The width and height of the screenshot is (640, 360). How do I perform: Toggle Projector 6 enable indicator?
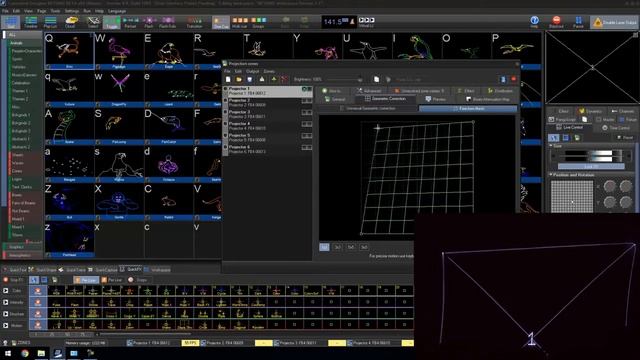(225, 147)
